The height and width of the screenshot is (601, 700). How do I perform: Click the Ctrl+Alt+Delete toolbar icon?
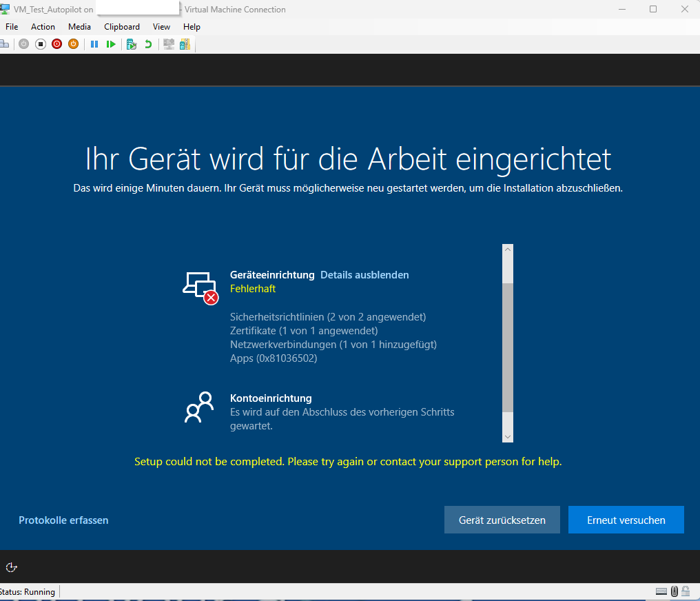click(6, 43)
